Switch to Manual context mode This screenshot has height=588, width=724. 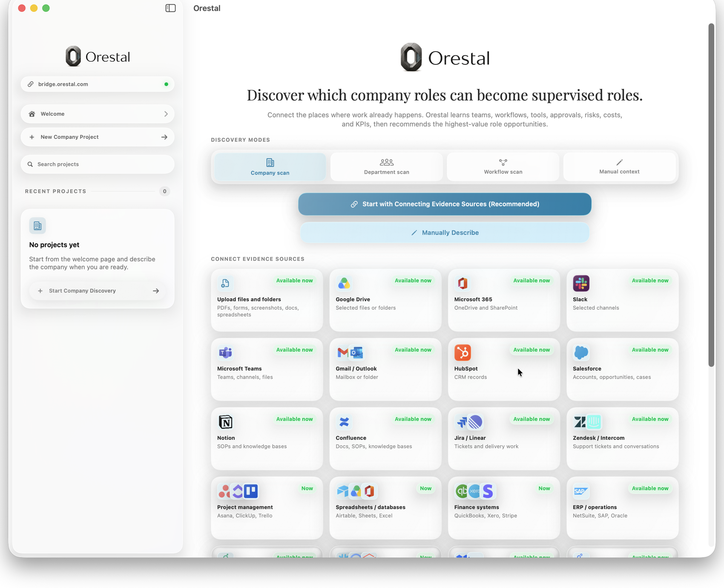619,167
